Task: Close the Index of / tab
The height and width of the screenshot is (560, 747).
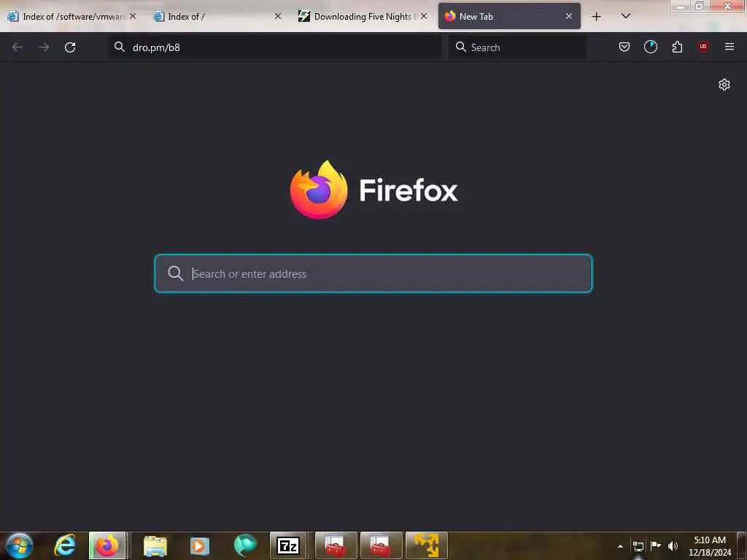Action: click(278, 16)
